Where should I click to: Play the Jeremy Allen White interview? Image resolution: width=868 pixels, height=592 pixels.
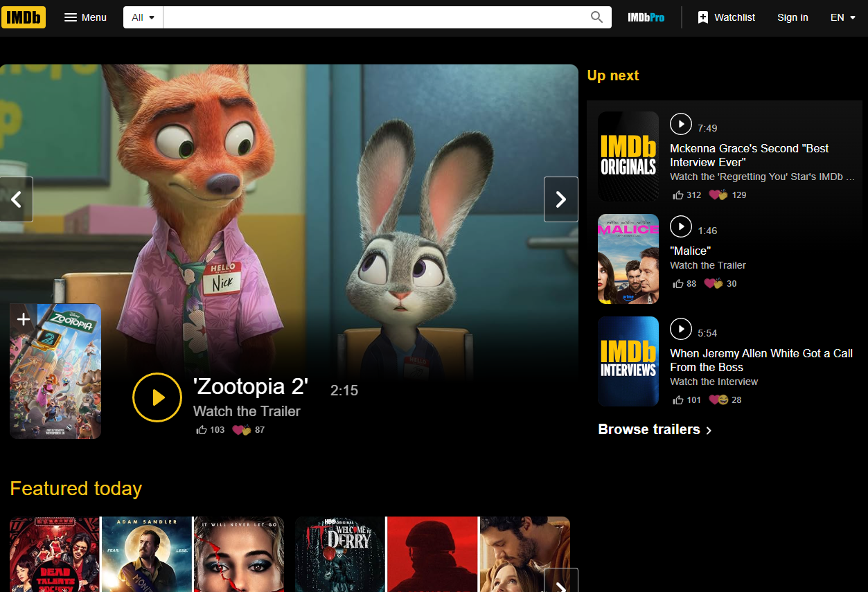pyautogui.click(x=681, y=329)
